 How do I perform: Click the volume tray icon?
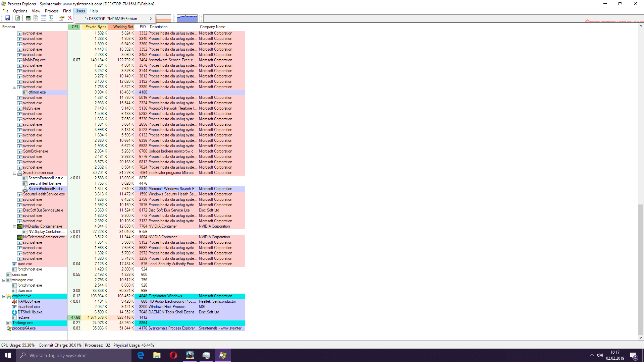point(600,355)
